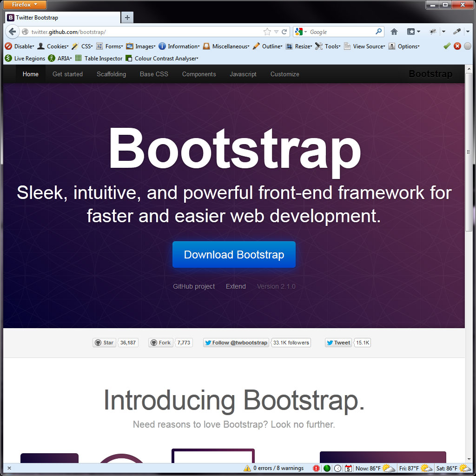Close the add-on bar with the small X
The width and height of the screenshot is (476, 476).
[x=9, y=468]
